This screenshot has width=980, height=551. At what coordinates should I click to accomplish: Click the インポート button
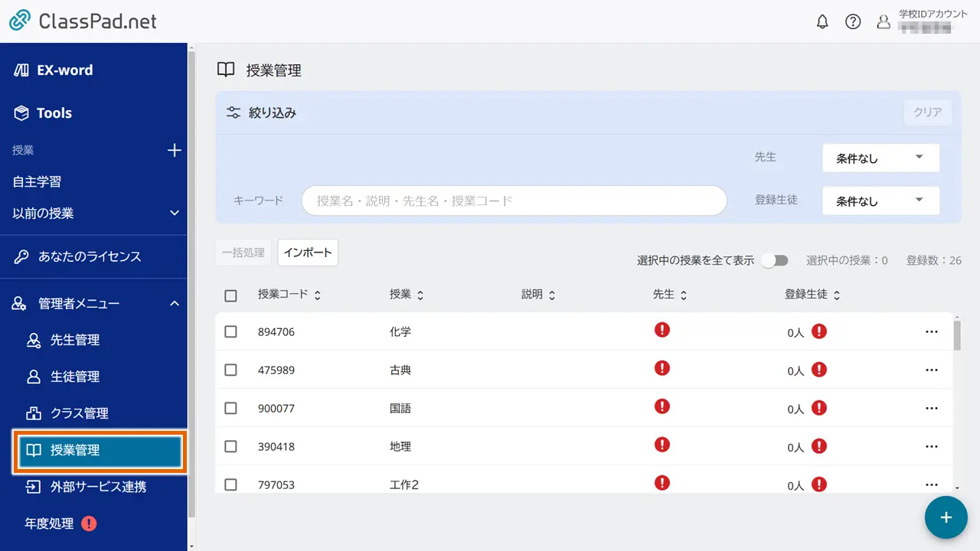tap(308, 253)
